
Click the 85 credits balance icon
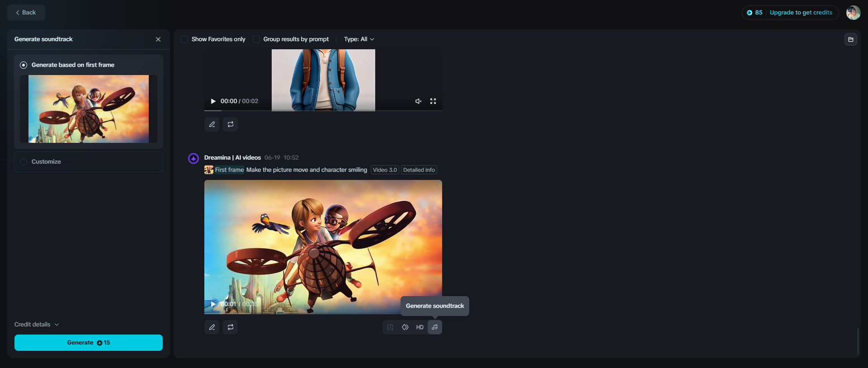click(x=750, y=13)
